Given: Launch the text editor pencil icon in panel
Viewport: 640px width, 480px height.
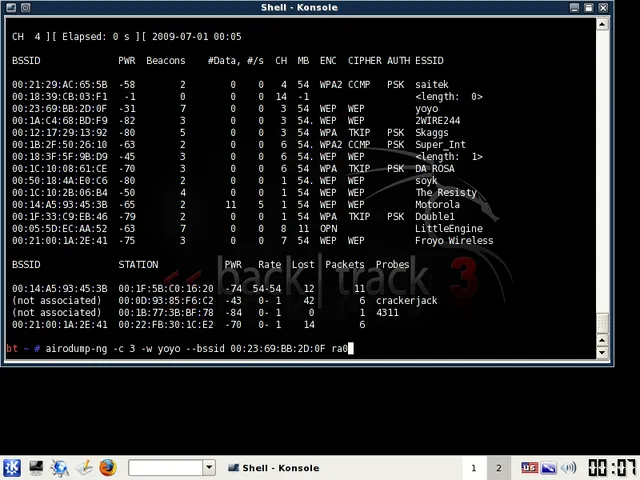Looking at the screenshot, I should pos(84,468).
